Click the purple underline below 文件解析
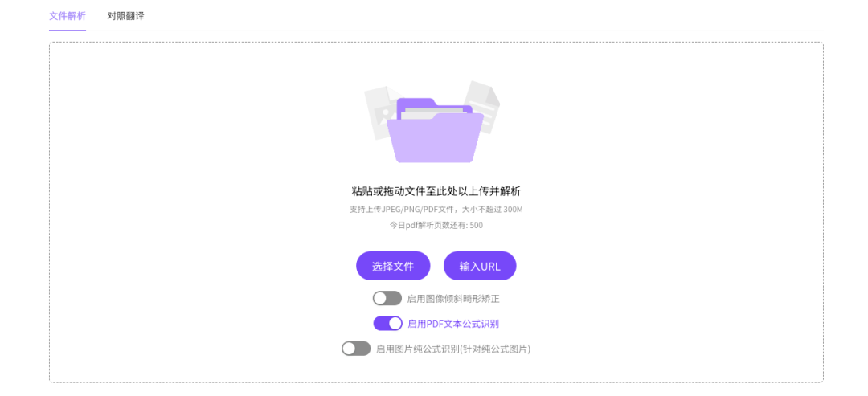The width and height of the screenshot is (868, 396). point(68,30)
